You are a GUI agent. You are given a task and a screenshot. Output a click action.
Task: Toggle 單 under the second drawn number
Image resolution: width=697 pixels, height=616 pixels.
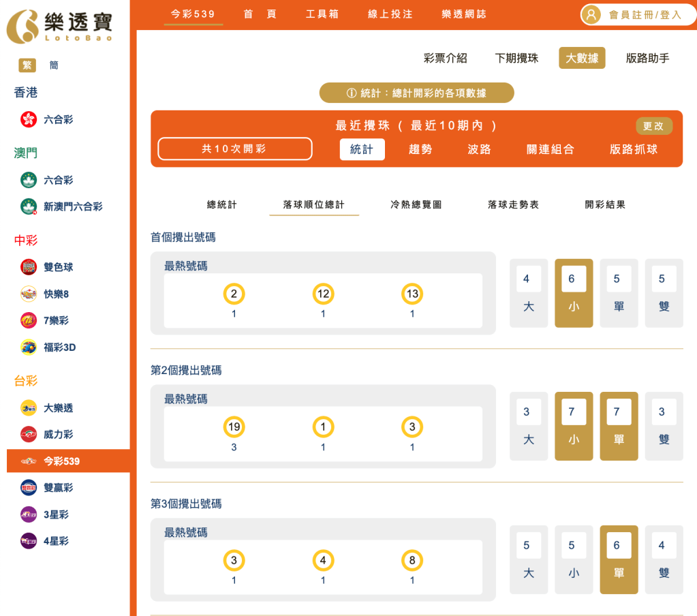618,426
